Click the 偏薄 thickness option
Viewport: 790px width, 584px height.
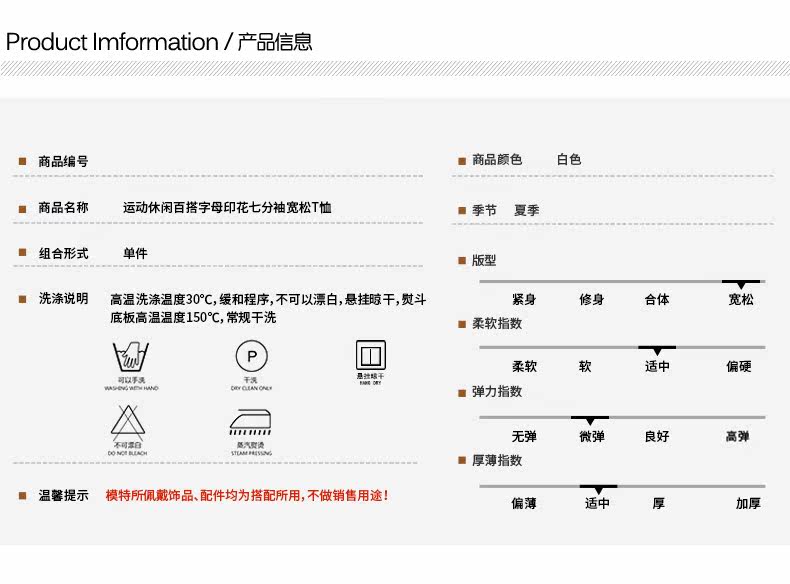point(524,503)
